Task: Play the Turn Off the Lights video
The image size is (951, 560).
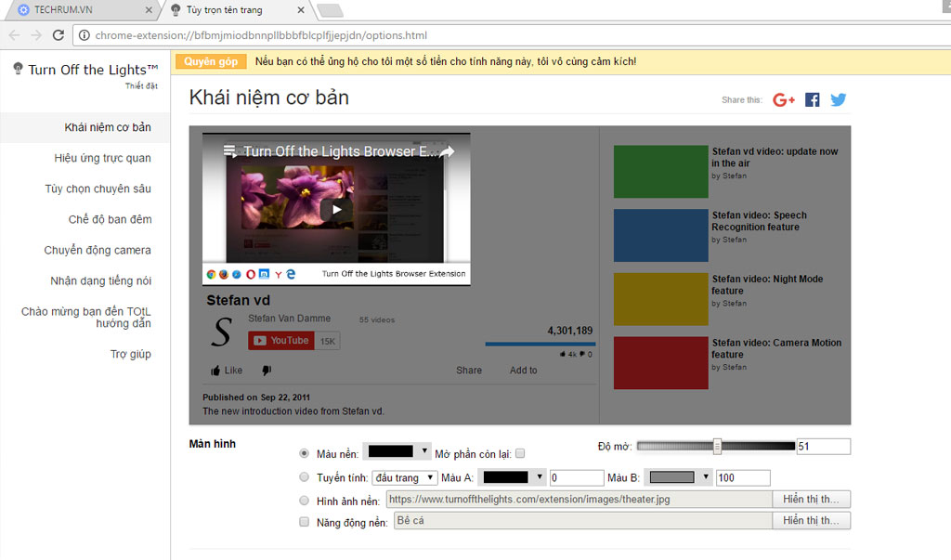Action: coord(336,209)
